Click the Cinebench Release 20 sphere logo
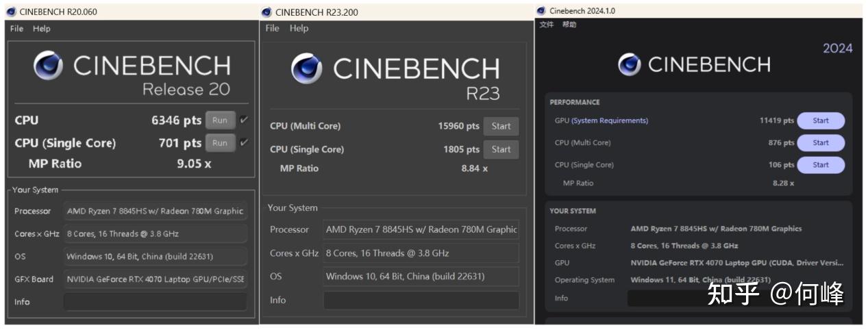 (48, 66)
